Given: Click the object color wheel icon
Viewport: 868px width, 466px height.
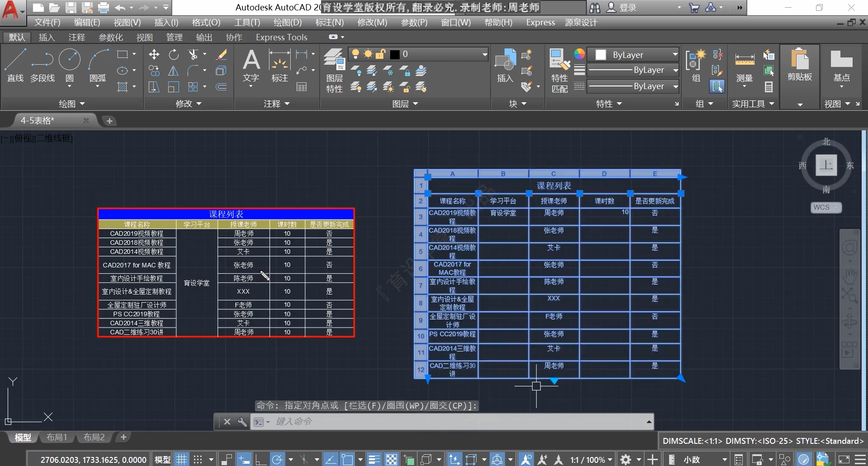Looking at the screenshot, I should [x=580, y=54].
